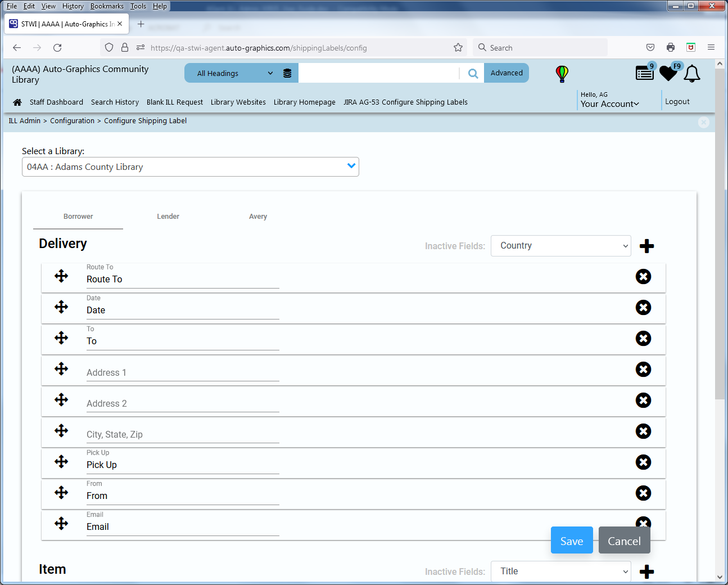Screen dimensions: 728x585
Task: Click move handle for To row
Action: (x=61, y=337)
